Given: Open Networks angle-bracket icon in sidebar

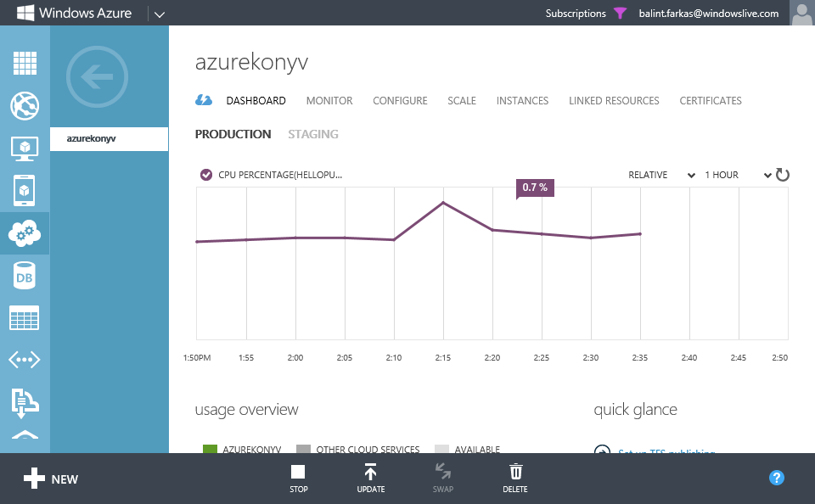Looking at the screenshot, I should point(25,360).
